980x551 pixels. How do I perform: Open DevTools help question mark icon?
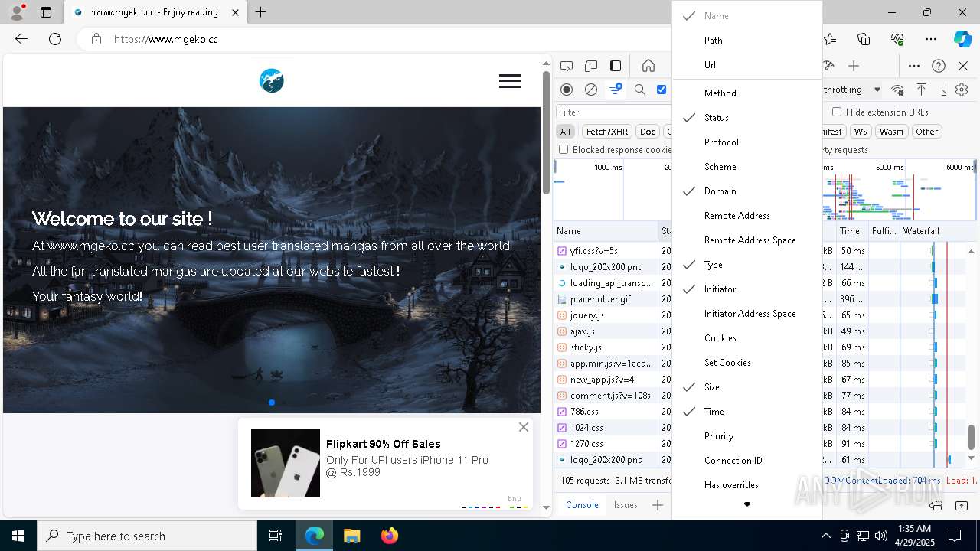click(x=939, y=66)
